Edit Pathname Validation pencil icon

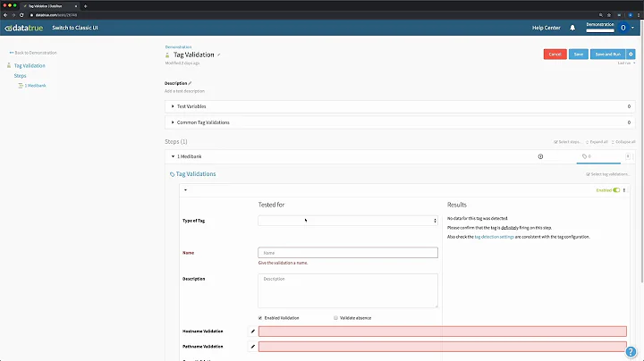[x=252, y=347]
